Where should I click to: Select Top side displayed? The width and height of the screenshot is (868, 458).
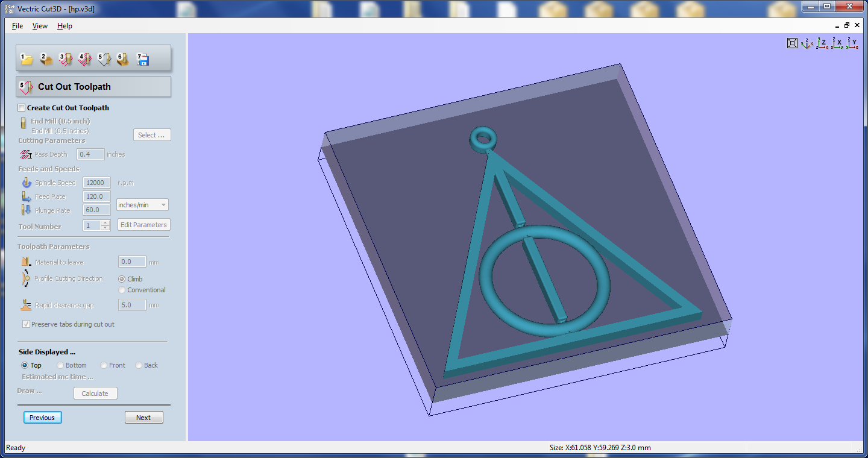25,365
